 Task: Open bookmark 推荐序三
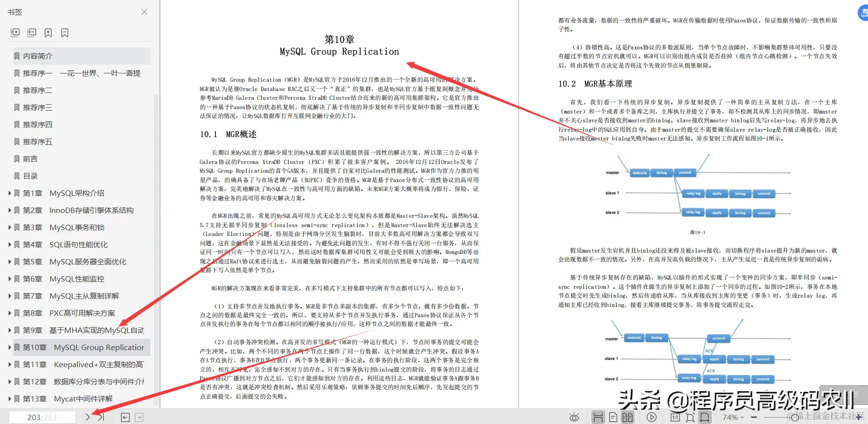pyautogui.click(x=81, y=107)
